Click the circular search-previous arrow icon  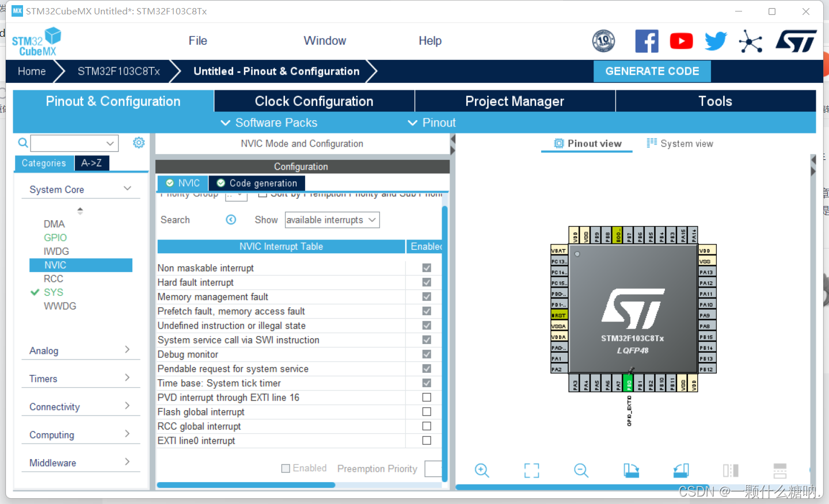[x=231, y=220]
